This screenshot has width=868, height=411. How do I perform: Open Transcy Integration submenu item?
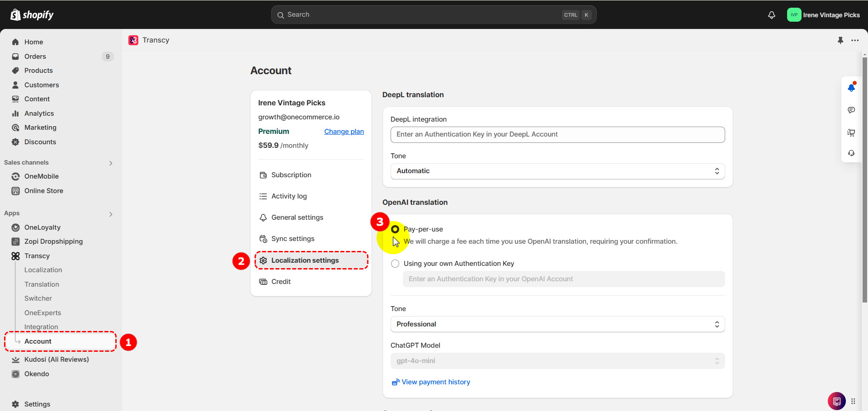41,327
